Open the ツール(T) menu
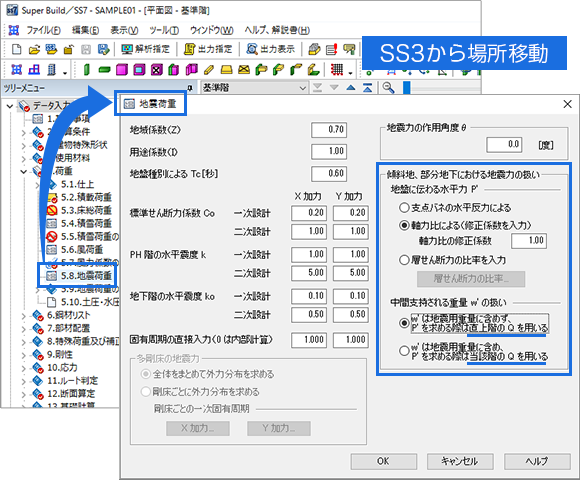This screenshot has height=480, width=580. [164, 30]
